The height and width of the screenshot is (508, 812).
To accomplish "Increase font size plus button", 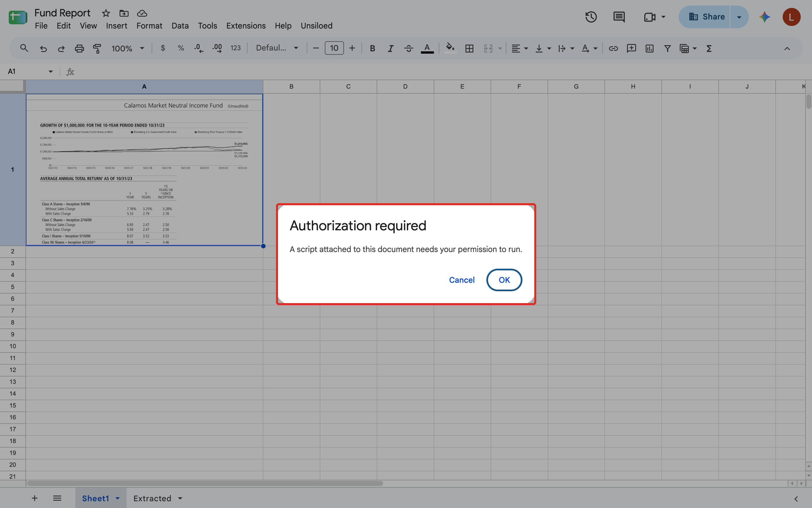I will (352, 48).
